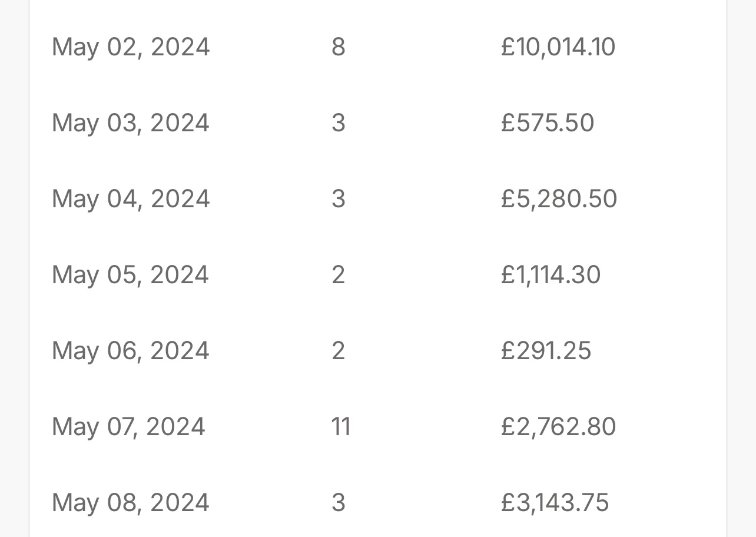Click count 3 in May 03 row
The image size is (756, 537).
[338, 123]
